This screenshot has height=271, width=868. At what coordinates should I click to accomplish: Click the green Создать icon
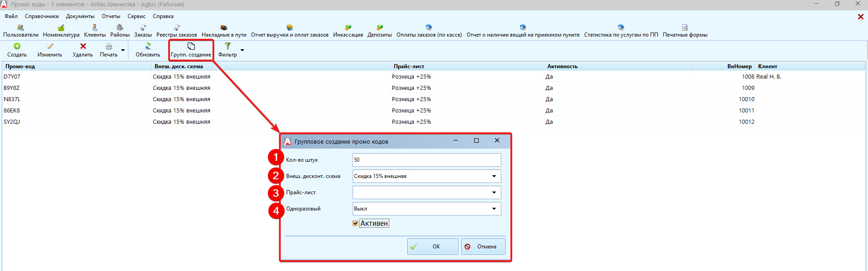tap(17, 46)
